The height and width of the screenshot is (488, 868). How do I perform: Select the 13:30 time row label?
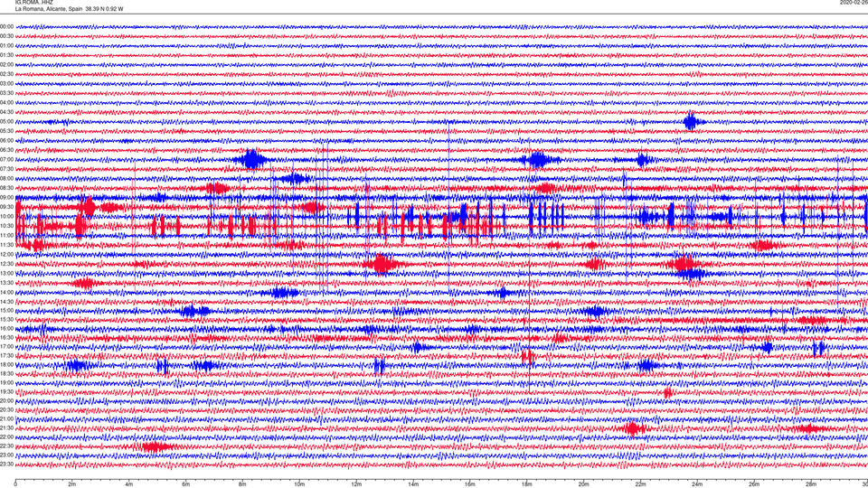[x=6, y=283]
